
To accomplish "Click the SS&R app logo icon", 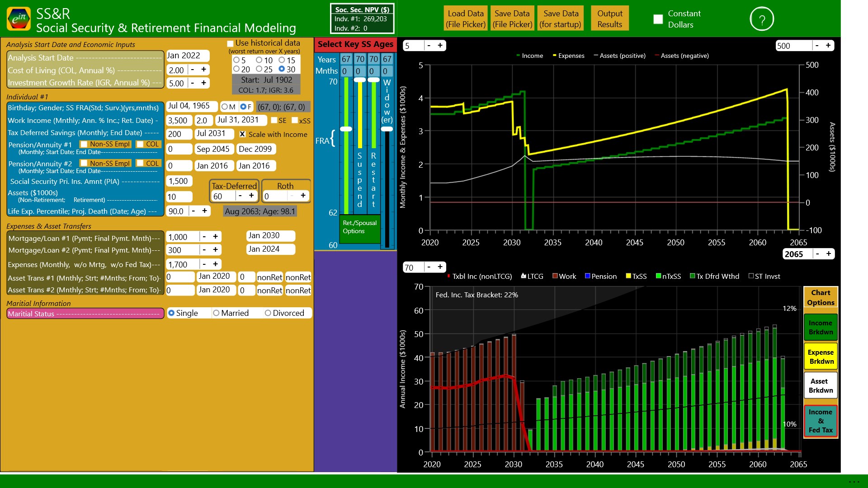I will pyautogui.click(x=19, y=19).
